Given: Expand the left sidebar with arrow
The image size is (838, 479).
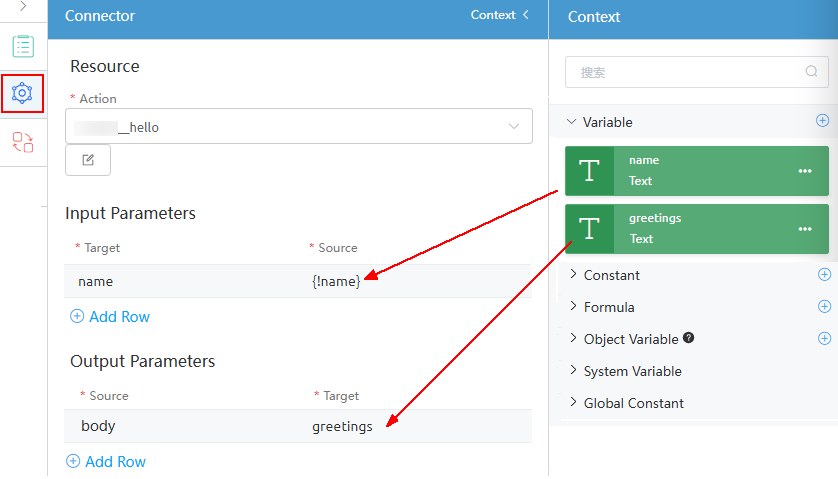Looking at the screenshot, I should [x=23, y=6].
